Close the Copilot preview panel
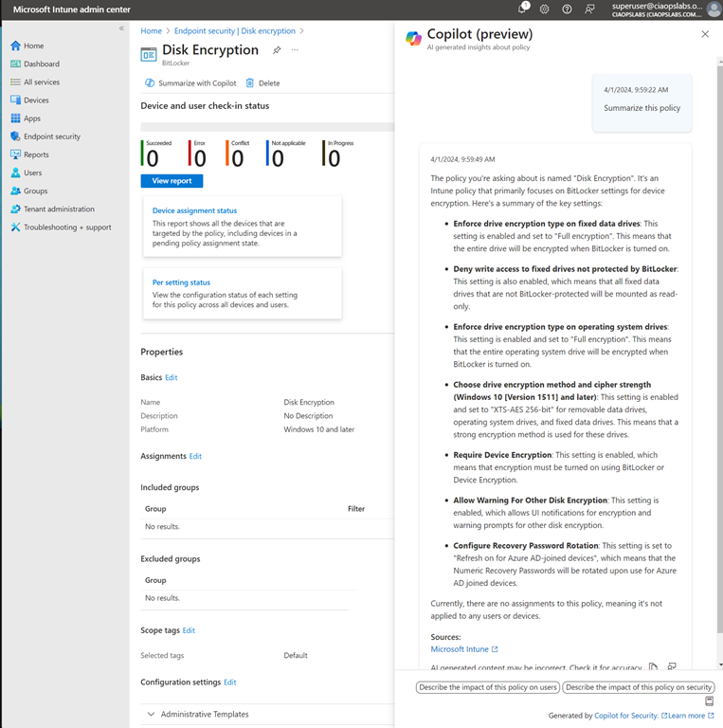Image resolution: width=723 pixels, height=728 pixels. click(704, 34)
